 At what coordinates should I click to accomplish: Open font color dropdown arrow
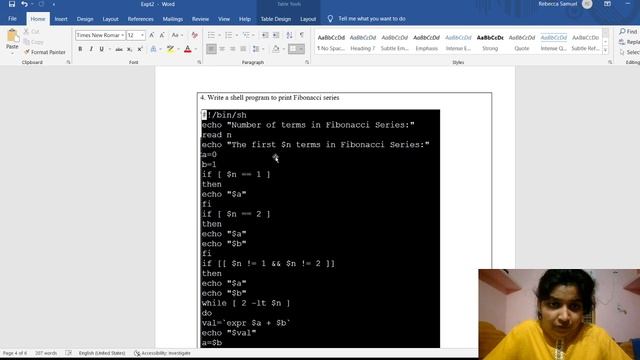pyautogui.click(x=196, y=49)
